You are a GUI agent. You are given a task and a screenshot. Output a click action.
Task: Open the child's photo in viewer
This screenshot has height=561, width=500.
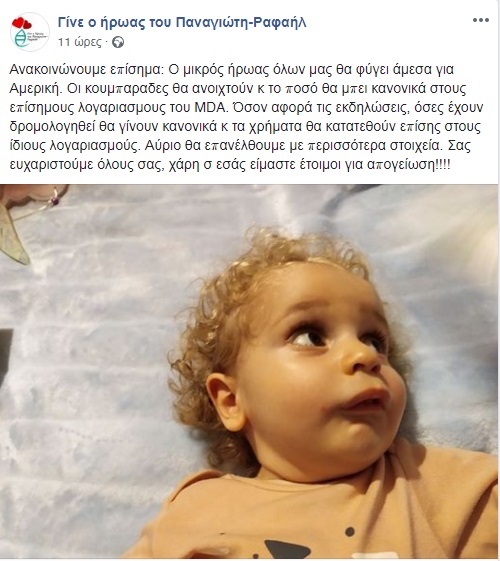pyautogui.click(x=249, y=371)
